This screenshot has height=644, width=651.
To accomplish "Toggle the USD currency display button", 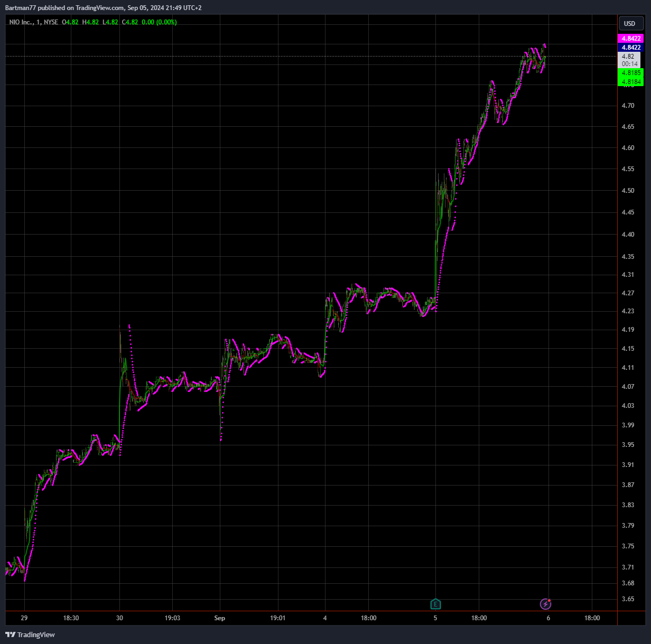I will pos(630,23).
